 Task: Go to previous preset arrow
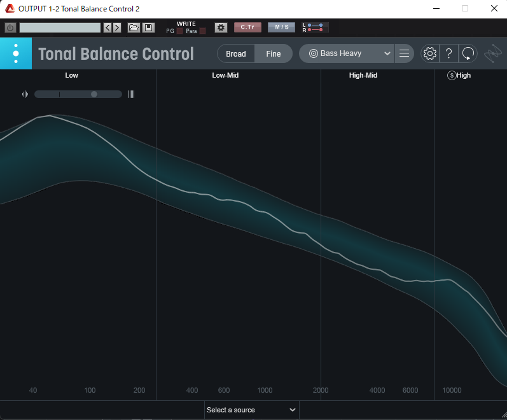click(108, 28)
